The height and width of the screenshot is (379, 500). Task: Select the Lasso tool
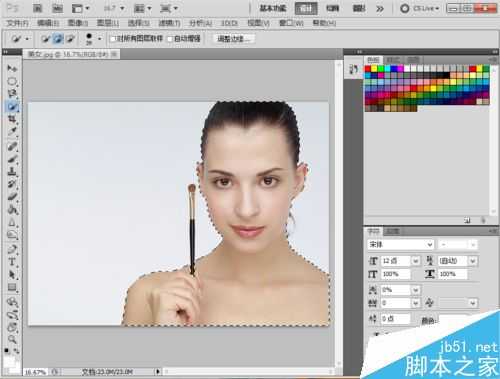12,94
